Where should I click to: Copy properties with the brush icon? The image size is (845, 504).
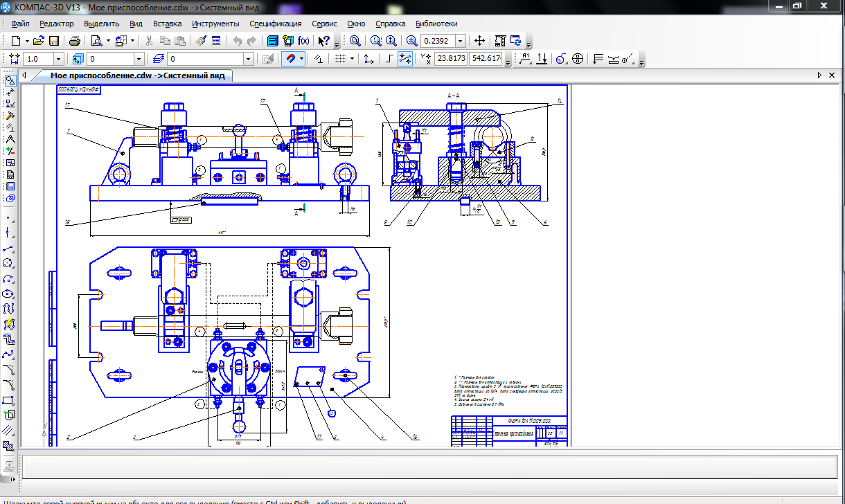click(x=202, y=41)
